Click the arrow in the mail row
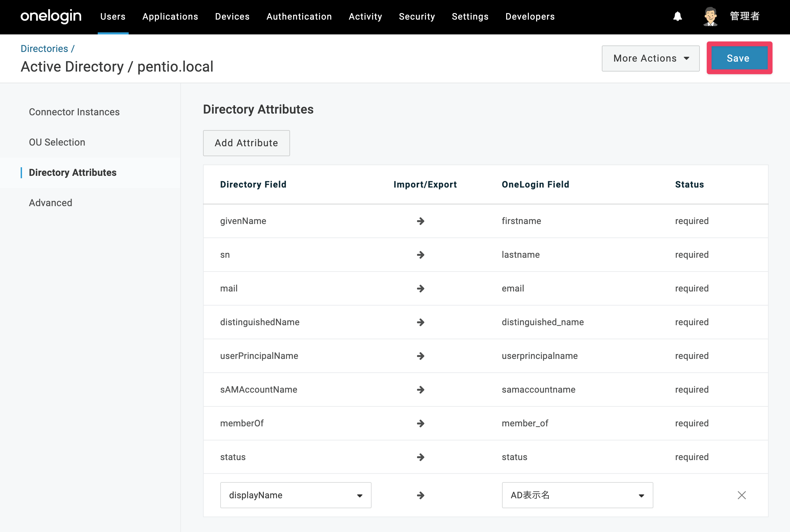 tap(420, 288)
